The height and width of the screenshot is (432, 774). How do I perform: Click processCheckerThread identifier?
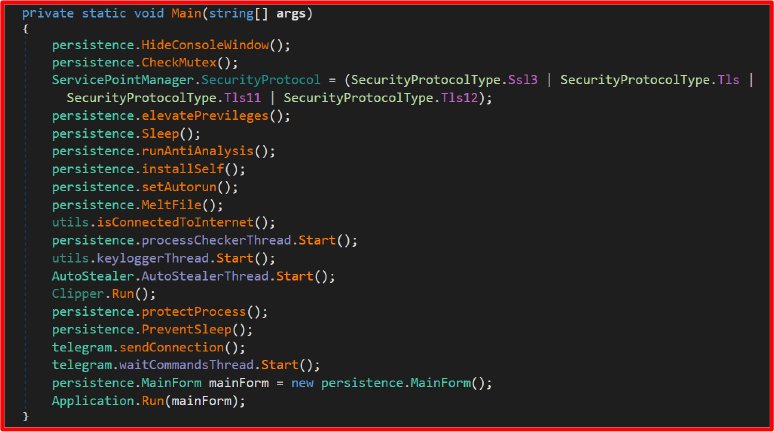click(216, 240)
